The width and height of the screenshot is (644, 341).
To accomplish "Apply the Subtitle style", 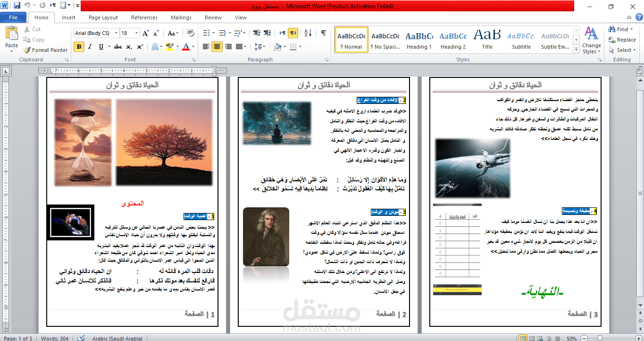I will 521,41.
